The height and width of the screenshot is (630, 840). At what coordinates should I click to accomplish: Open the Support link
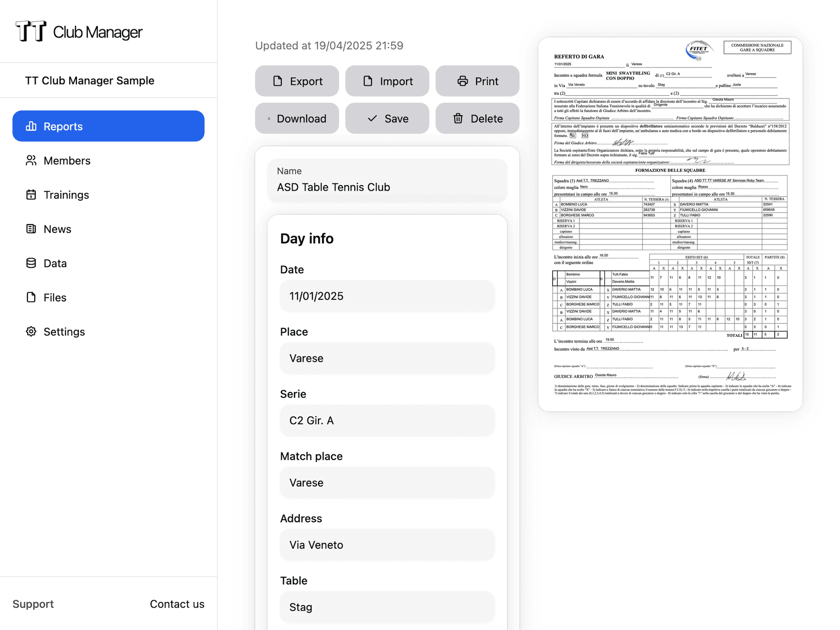coord(33,604)
